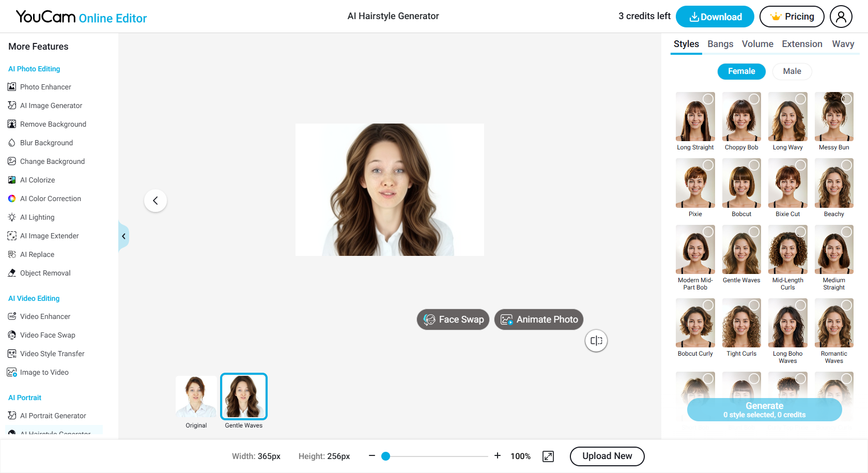Click the Video Enhancer HD icon
868x473 pixels.
click(12, 316)
